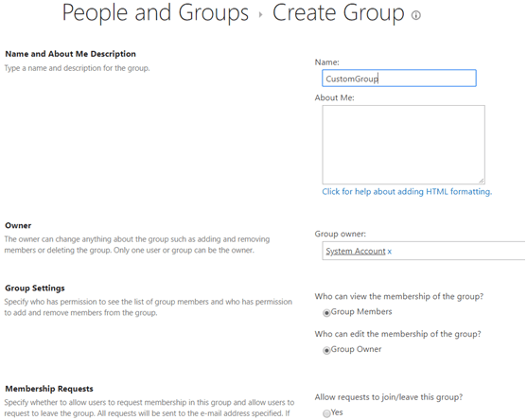Click 'Type a name and description for the group.' text
527x420 pixels.
coord(77,68)
